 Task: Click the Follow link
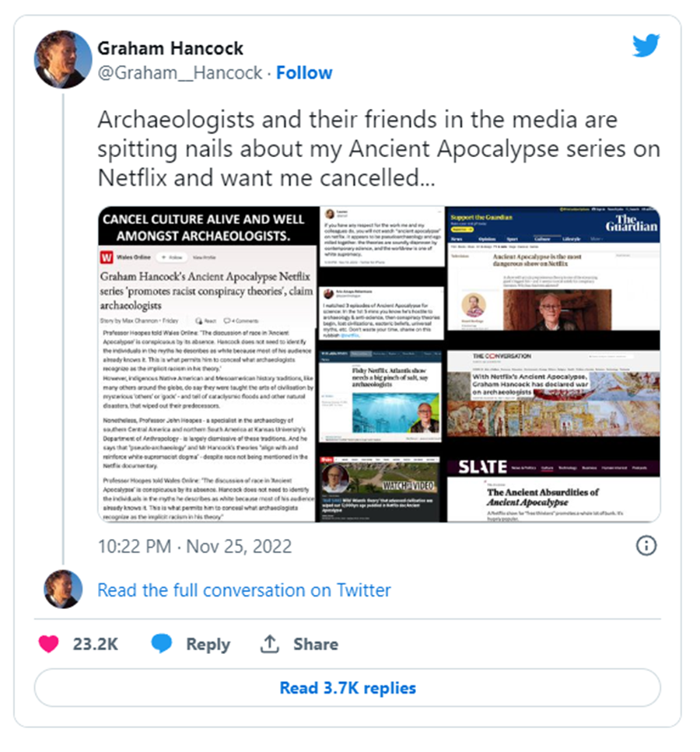pyautogui.click(x=304, y=73)
